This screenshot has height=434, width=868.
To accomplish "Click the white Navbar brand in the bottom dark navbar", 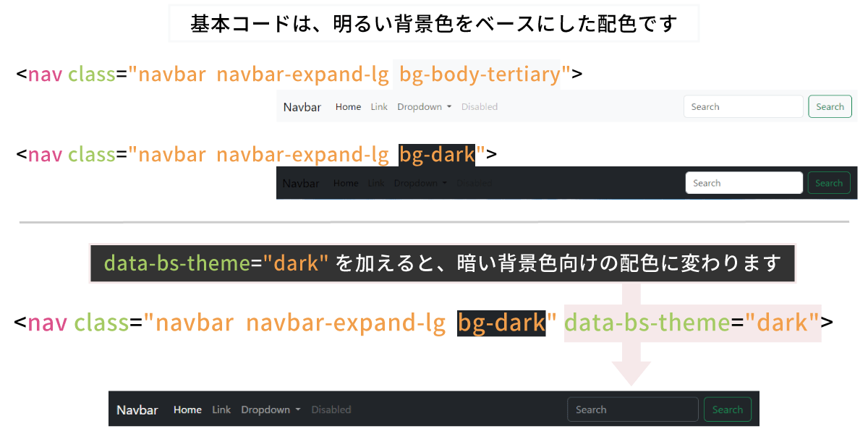I will 137,410.
